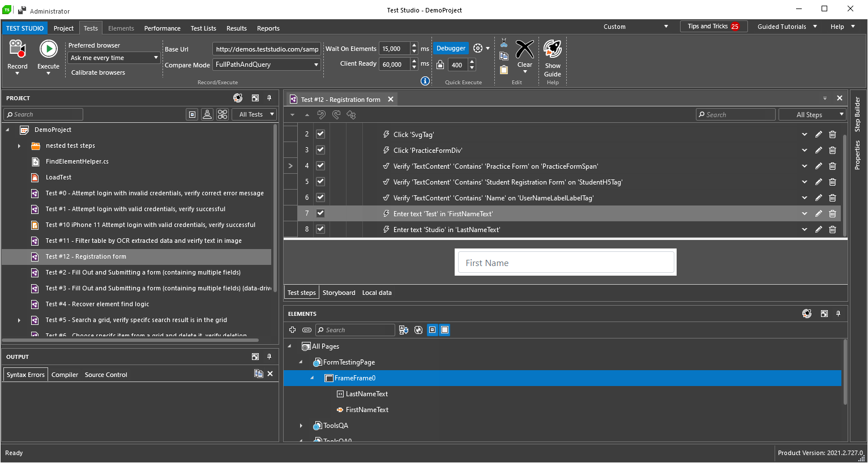Open the All Tests filter dropdown
The image size is (868, 463).
pyautogui.click(x=254, y=114)
